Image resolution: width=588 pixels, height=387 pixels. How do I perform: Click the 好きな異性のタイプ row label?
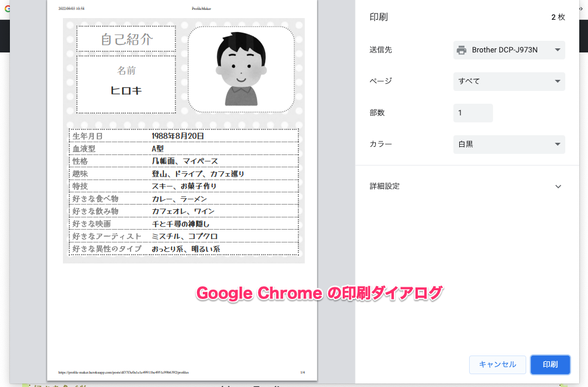point(107,249)
